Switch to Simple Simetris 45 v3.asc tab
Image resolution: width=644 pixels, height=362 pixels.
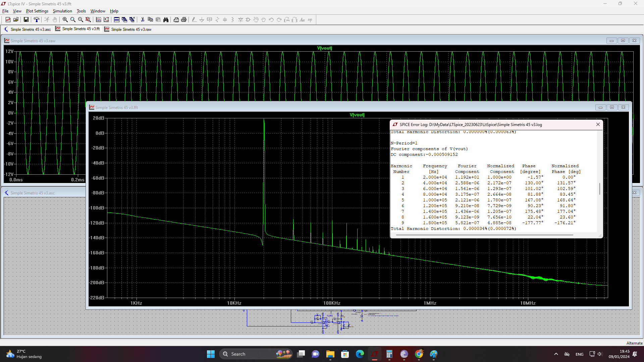click(28, 29)
